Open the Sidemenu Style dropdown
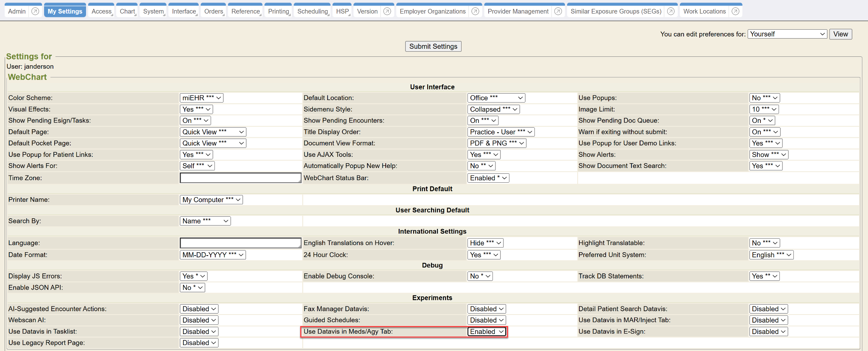Screen dimensions: 868x351 493,109
